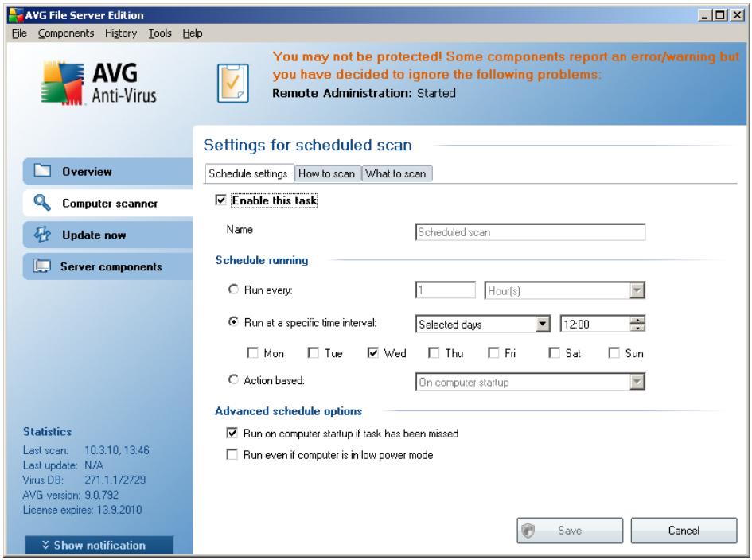
Task: Open the Selected days dropdown
Action: 543,324
